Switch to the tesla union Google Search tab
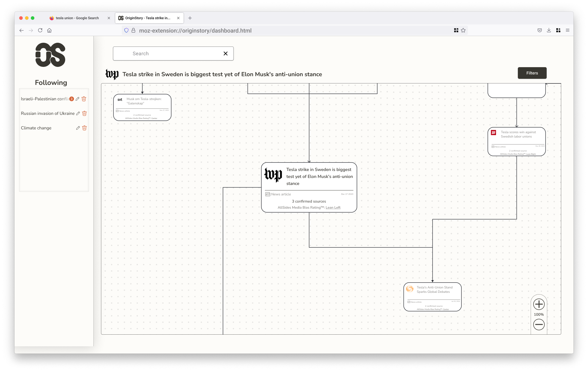Image resolution: width=588 pixels, height=371 pixels. (x=77, y=18)
